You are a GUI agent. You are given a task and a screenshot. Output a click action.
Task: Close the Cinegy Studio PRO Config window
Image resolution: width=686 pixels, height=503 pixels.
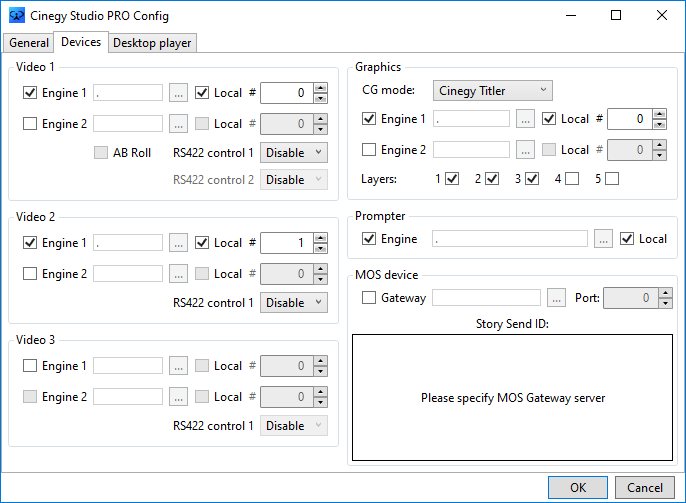662,15
